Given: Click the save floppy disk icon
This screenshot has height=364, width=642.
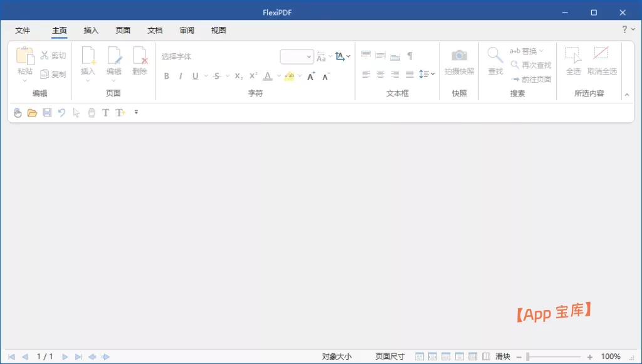Looking at the screenshot, I should (47, 113).
